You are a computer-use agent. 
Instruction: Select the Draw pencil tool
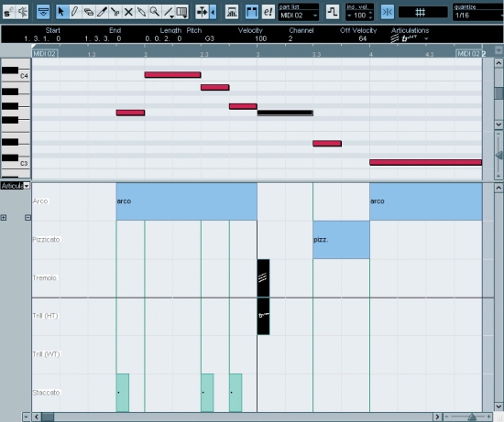[x=74, y=12]
